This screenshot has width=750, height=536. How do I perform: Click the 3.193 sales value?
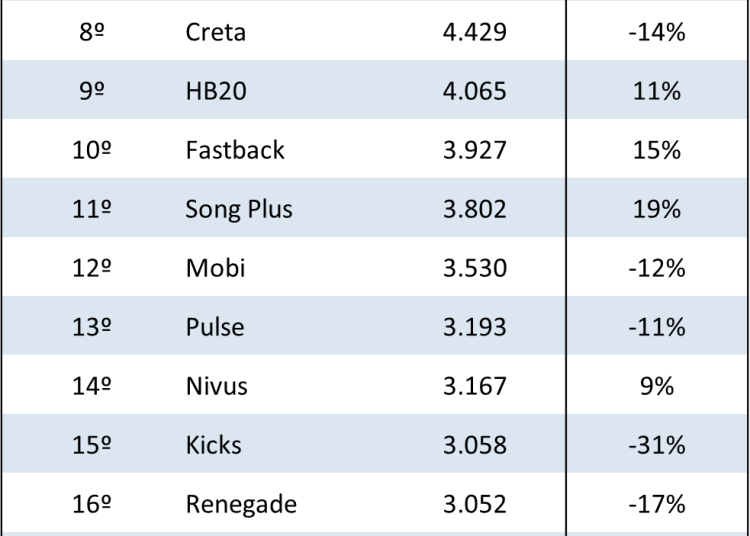click(x=474, y=326)
